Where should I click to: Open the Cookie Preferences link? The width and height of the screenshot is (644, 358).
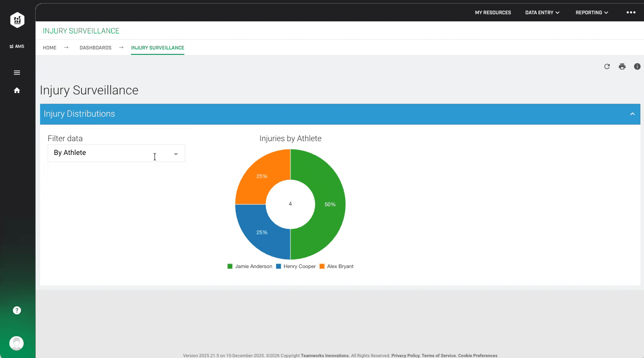pos(477,355)
